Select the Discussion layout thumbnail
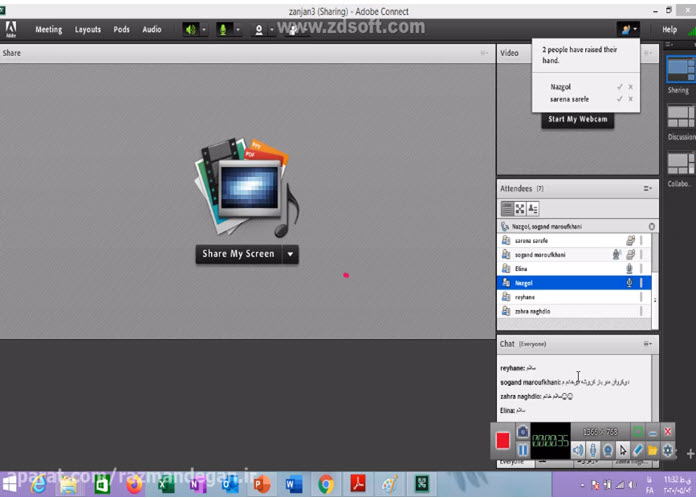This screenshot has height=498, width=696. pyautogui.click(x=680, y=117)
